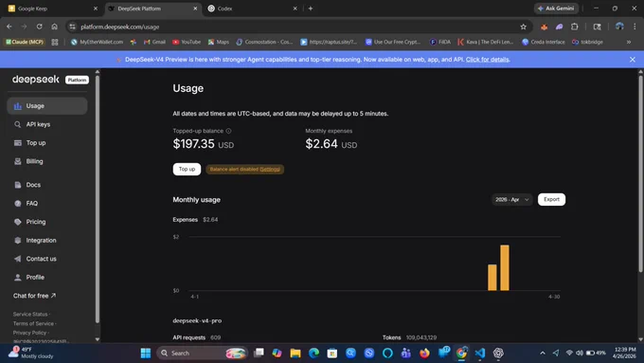Open a new browser tab

click(x=311, y=9)
